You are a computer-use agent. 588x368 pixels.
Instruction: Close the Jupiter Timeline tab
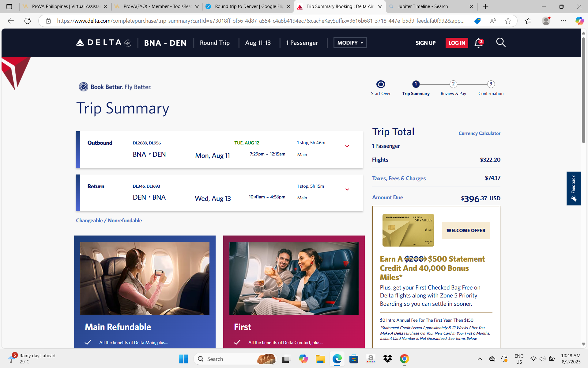pos(471,6)
